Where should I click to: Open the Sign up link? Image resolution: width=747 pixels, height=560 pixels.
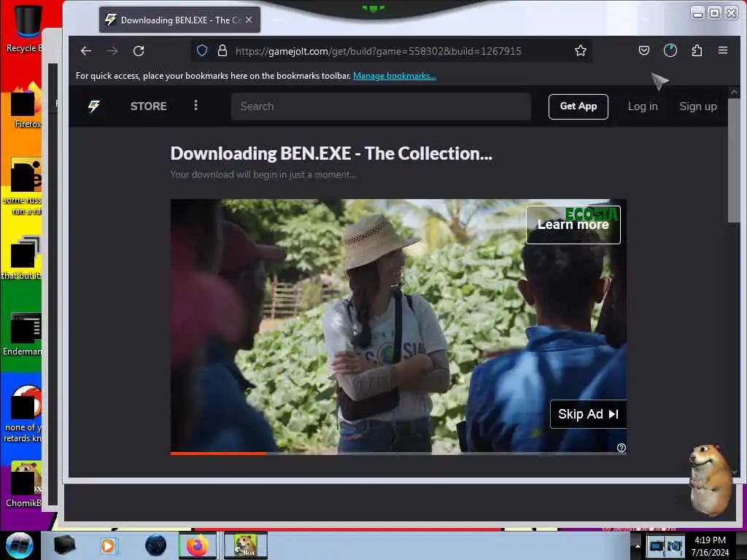[698, 106]
